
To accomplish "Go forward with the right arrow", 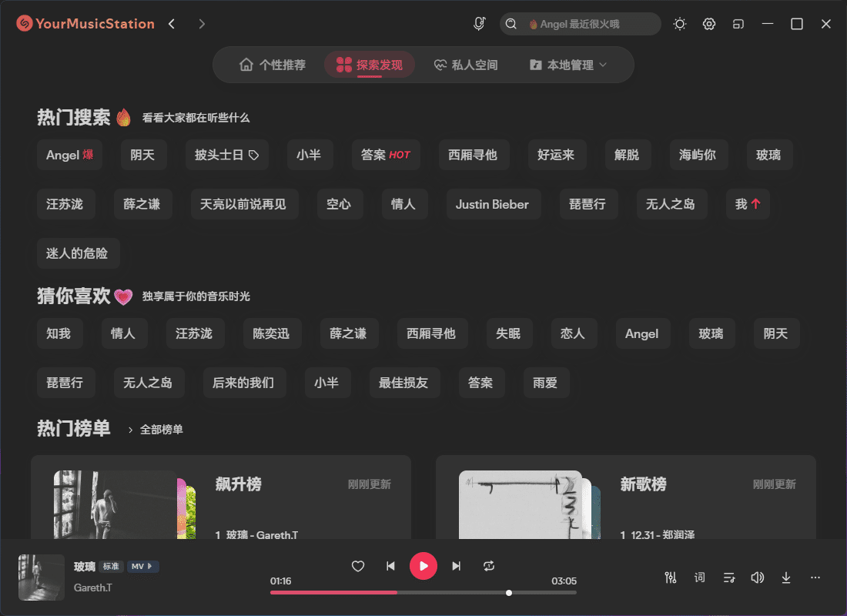I will [x=202, y=24].
